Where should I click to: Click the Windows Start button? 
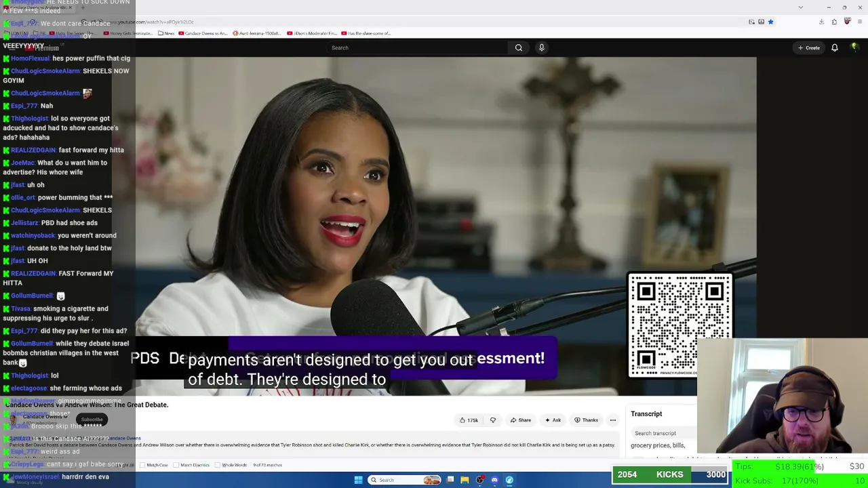coord(358,480)
